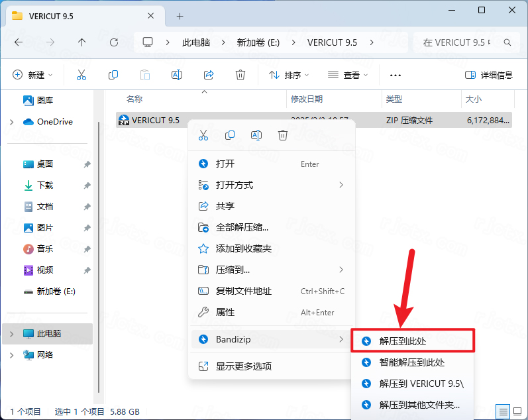Image resolution: width=528 pixels, height=420 pixels.
Task: Click the Delete trash icon in the toolbar
Action: point(240,75)
